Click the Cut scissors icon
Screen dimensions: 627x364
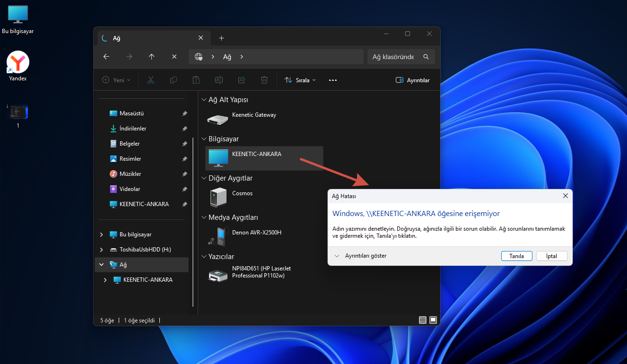pos(151,80)
